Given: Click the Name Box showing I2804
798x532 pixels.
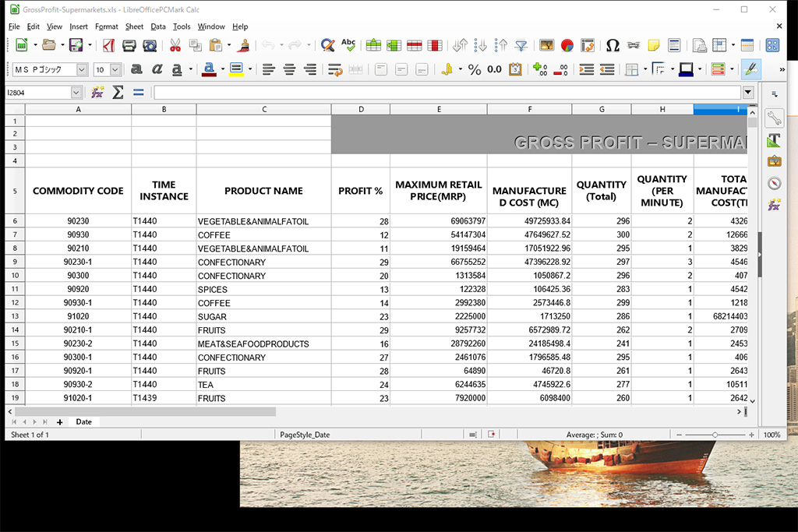Looking at the screenshot, I should (x=37, y=93).
